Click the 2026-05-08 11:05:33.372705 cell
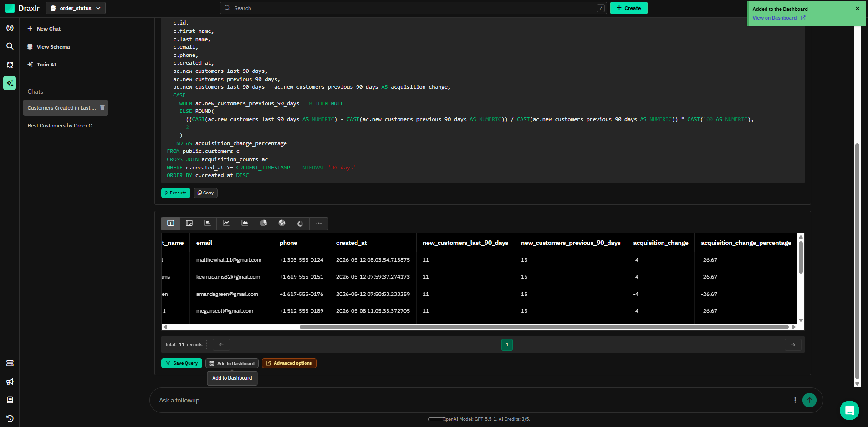 coord(373,311)
